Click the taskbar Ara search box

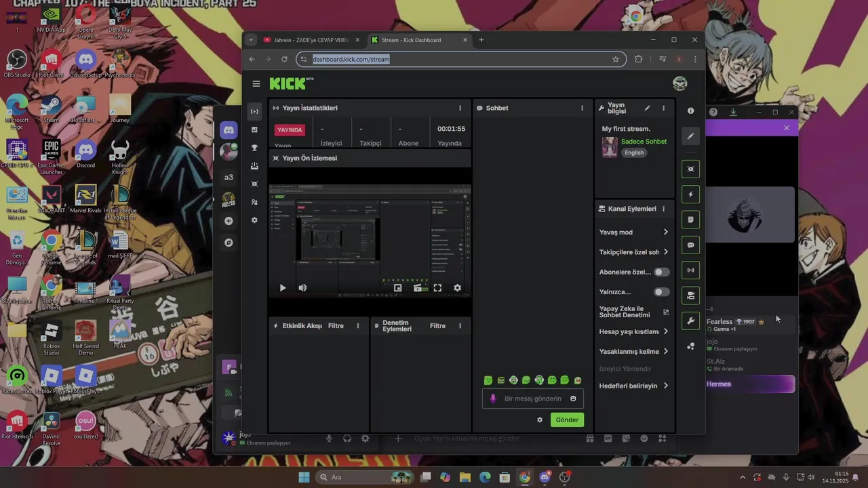click(x=363, y=477)
